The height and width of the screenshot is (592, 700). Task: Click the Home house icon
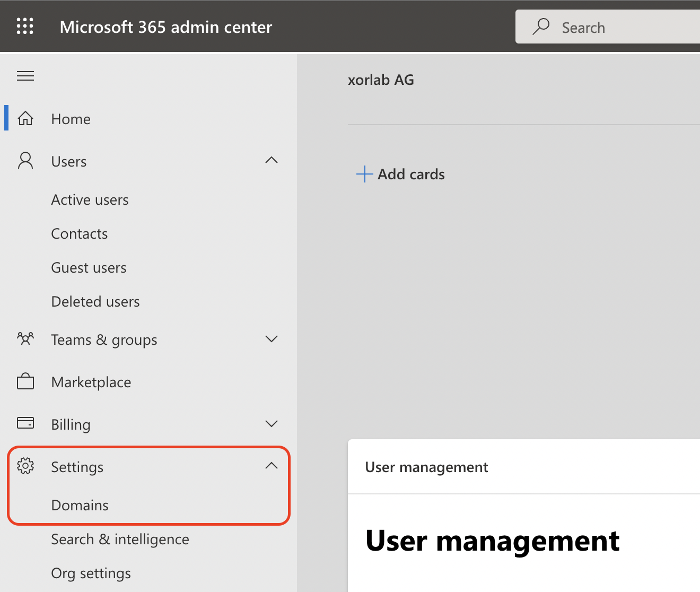25,118
